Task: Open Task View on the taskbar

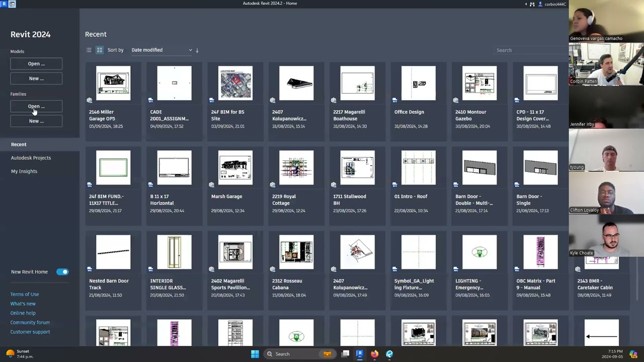Action: tap(346, 354)
